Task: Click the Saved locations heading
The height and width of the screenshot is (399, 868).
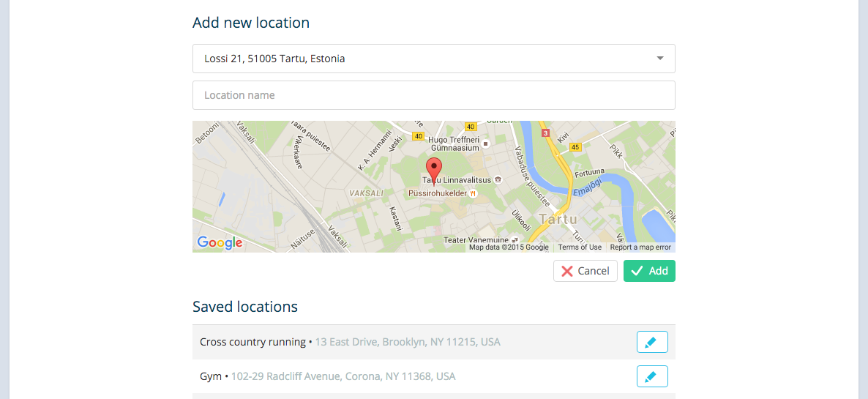Action: (245, 307)
